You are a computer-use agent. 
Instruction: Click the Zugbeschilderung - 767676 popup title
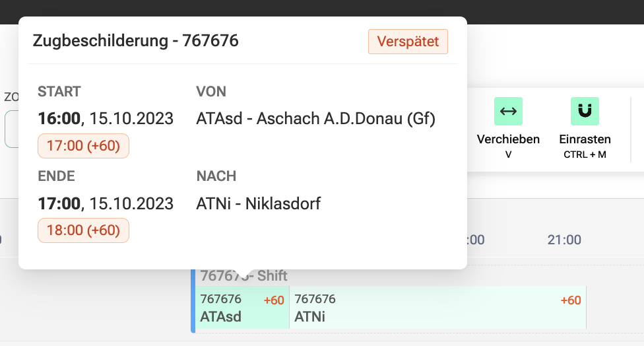(135, 41)
